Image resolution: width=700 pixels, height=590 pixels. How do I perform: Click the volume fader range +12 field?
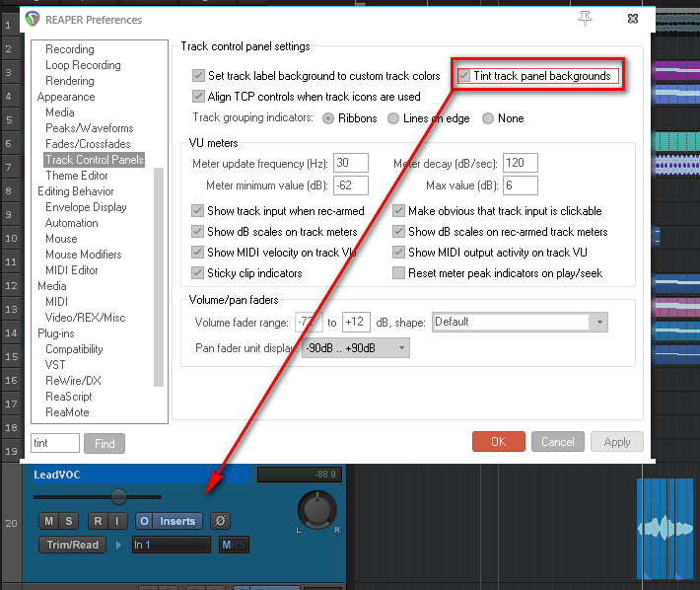point(356,322)
